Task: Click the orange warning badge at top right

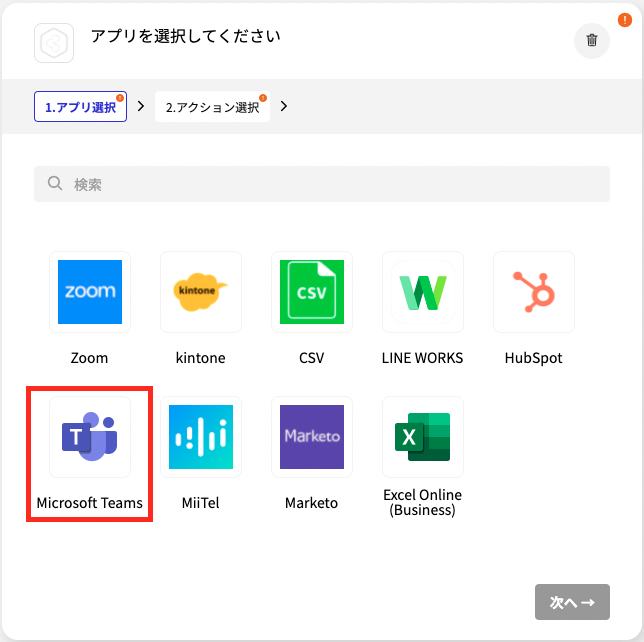Action: tap(624, 20)
